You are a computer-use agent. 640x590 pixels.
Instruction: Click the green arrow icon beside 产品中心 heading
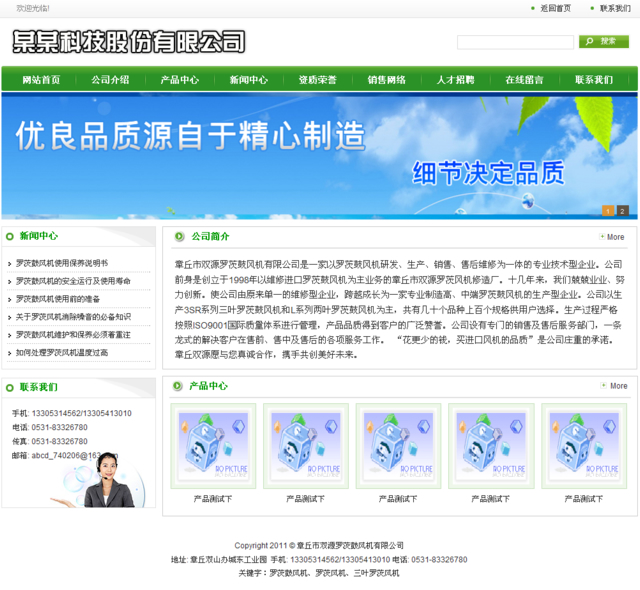click(x=177, y=385)
